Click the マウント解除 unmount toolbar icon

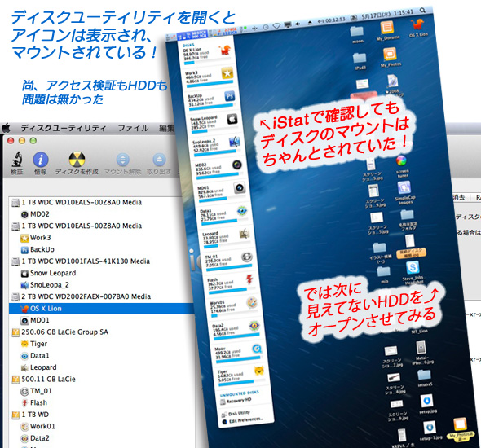click(123, 160)
